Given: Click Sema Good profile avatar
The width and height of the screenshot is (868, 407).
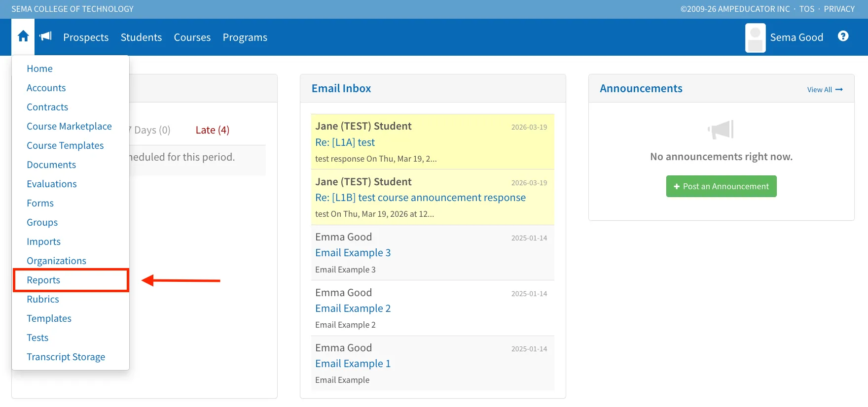Looking at the screenshot, I should click(755, 38).
